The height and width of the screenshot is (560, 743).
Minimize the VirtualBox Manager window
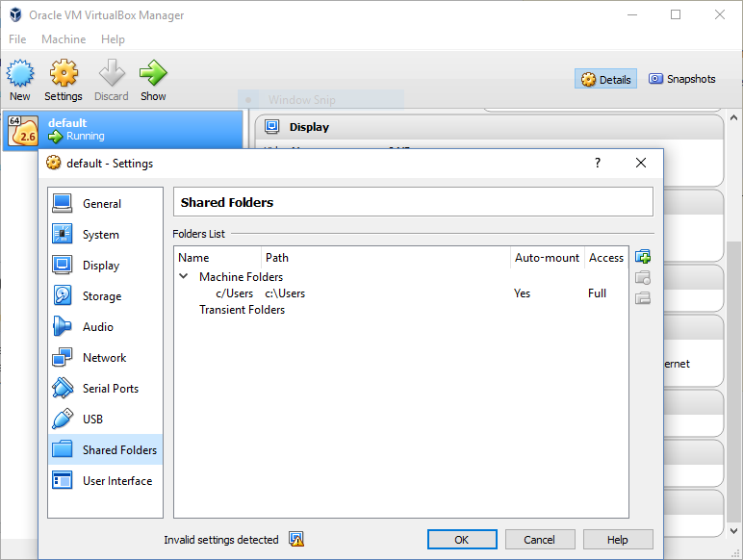click(632, 14)
